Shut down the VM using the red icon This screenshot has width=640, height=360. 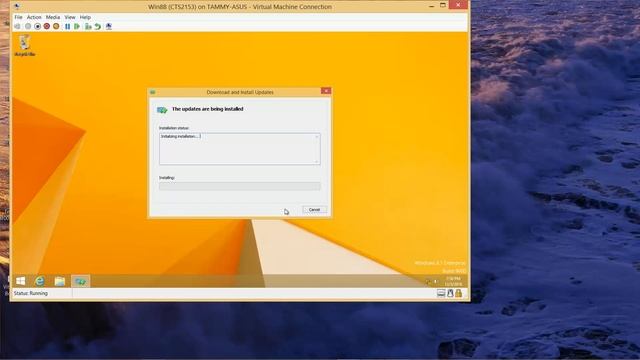coord(47,27)
